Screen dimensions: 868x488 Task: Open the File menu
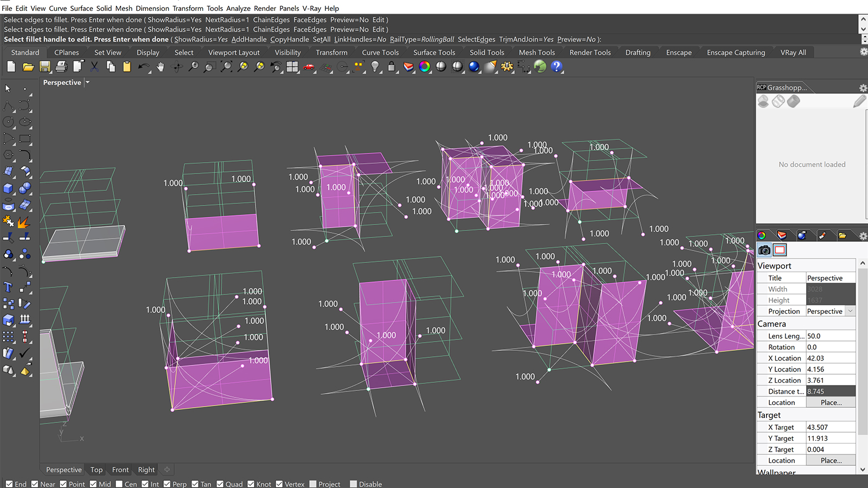click(x=7, y=8)
